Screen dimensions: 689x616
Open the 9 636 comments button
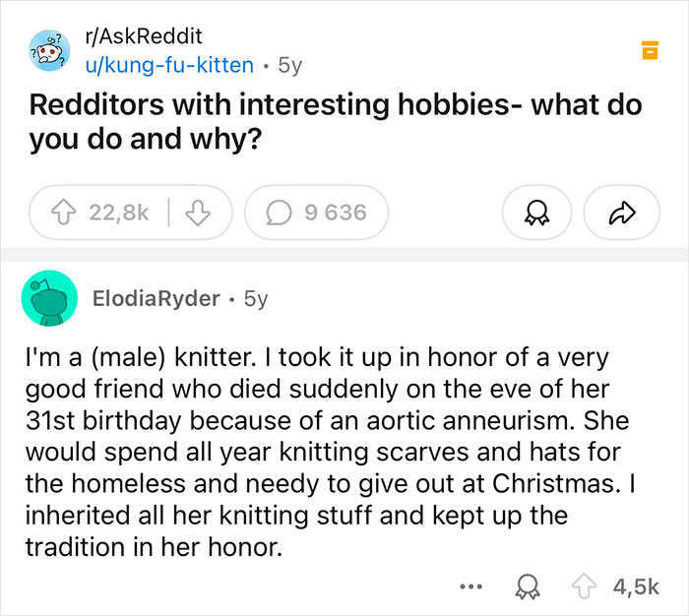point(316,213)
